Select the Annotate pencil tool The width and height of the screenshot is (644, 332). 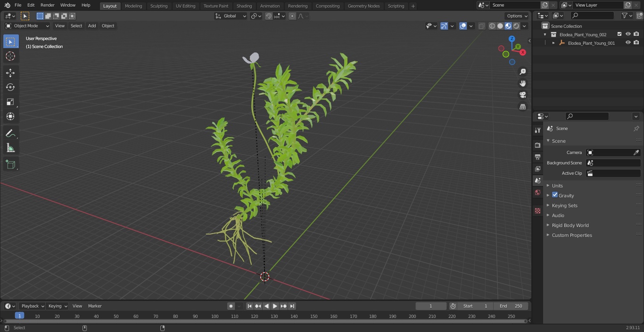[10, 133]
